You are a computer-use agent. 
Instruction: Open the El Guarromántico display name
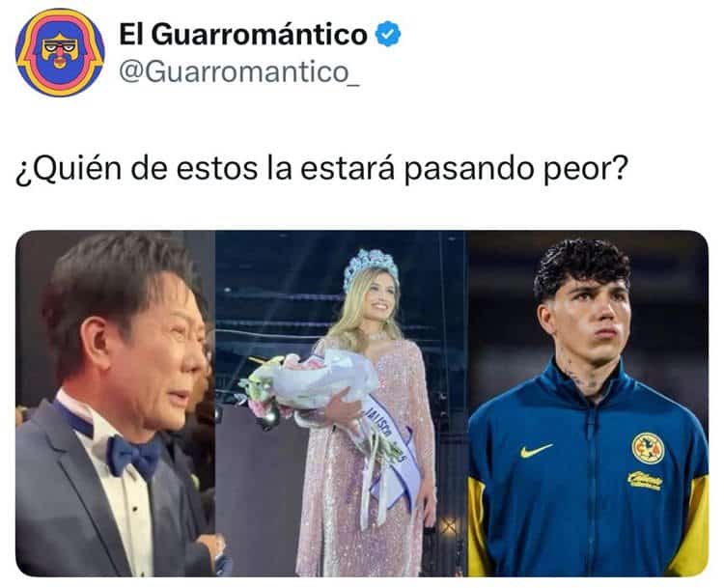243,34
